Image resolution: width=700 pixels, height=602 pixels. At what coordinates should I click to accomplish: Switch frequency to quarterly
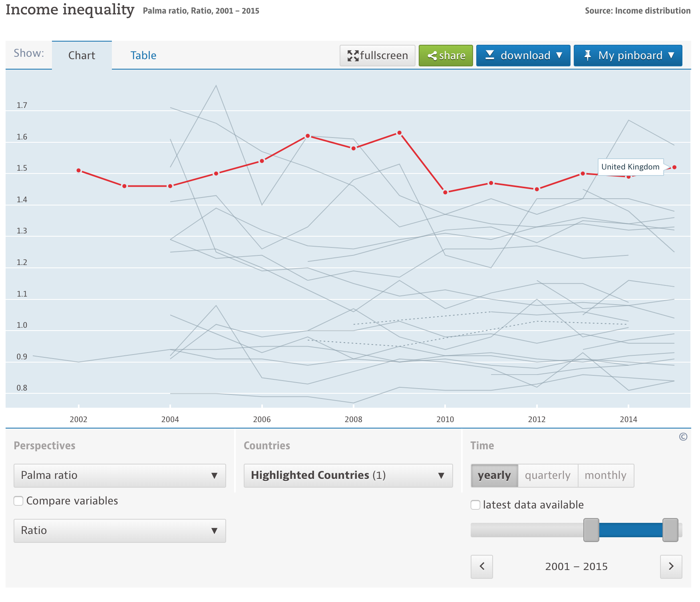(547, 475)
